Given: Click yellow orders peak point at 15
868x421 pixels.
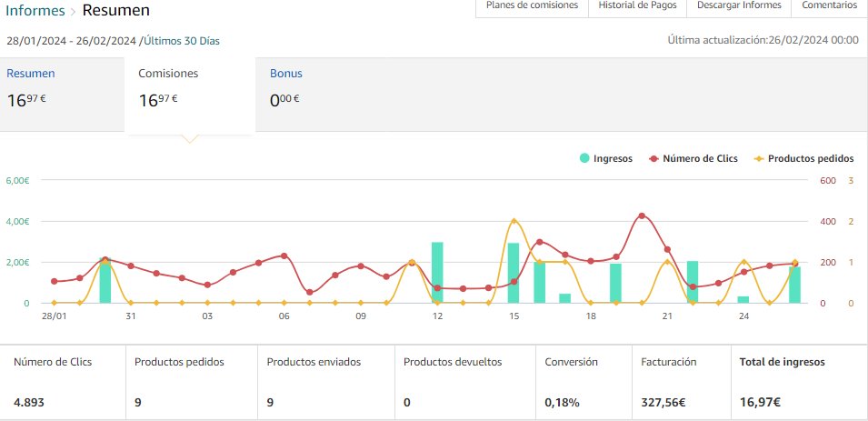Looking at the screenshot, I should (514, 221).
